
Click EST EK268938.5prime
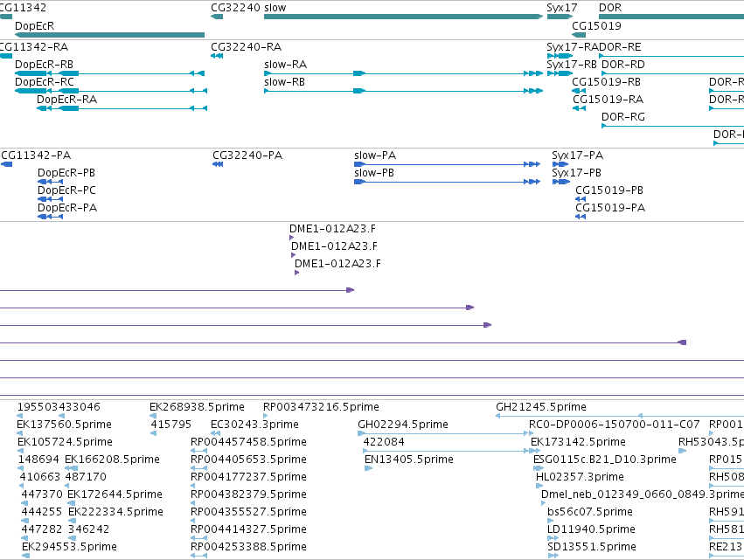(198, 407)
